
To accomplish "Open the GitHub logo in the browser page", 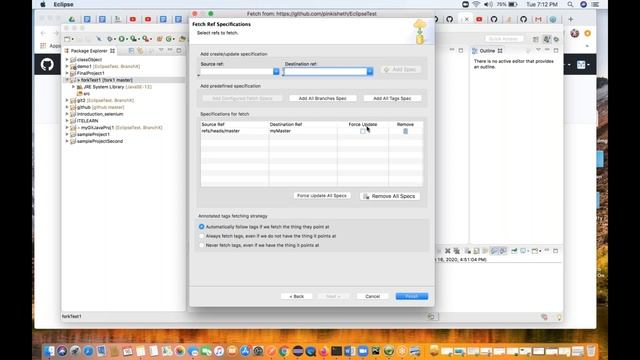I will click(x=47, y=64).
